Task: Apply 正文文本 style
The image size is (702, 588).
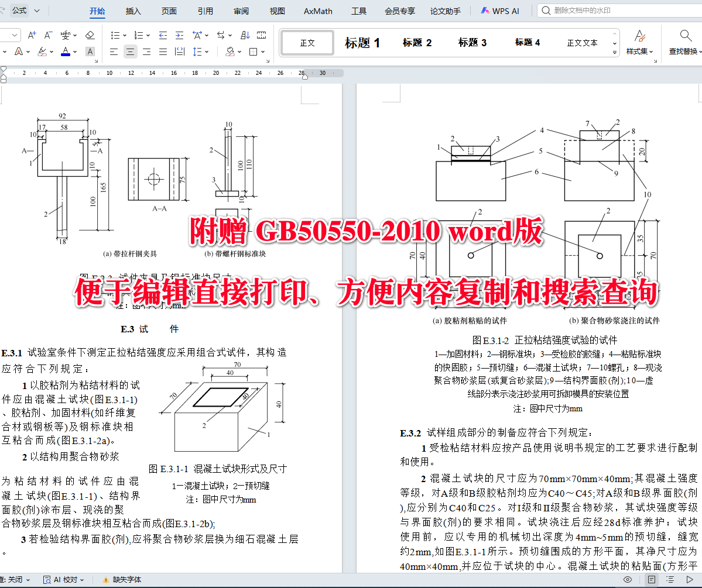Action: 583,43
